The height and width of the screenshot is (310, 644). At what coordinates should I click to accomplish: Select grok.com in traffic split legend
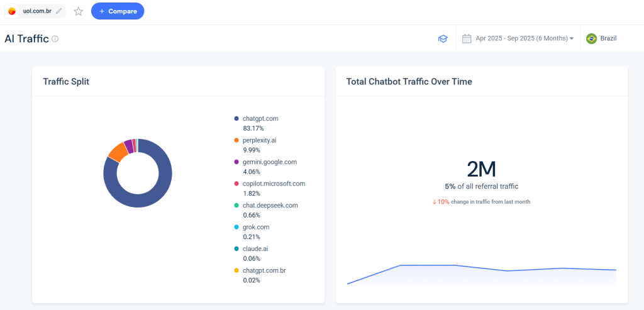(257, 227)
